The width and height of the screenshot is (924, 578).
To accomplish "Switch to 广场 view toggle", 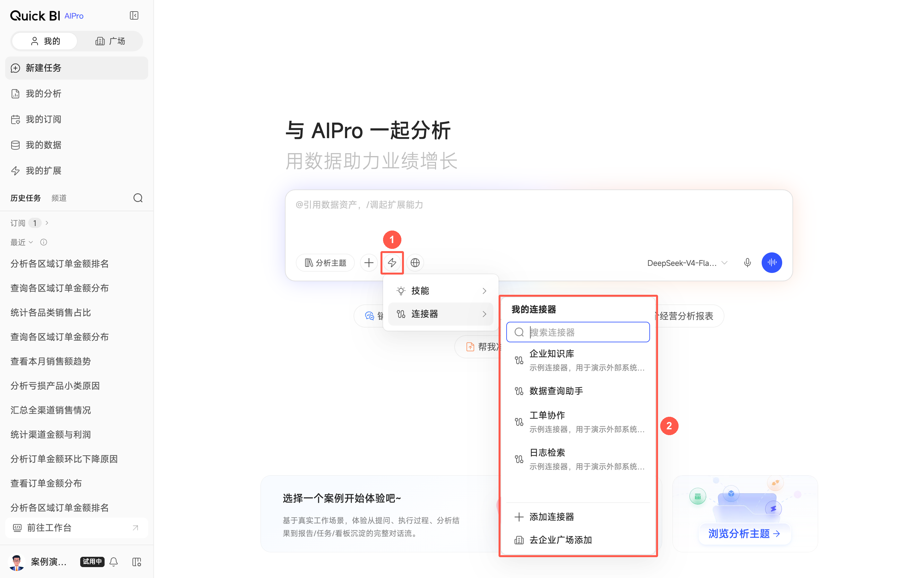I will (x=110, y=41).
